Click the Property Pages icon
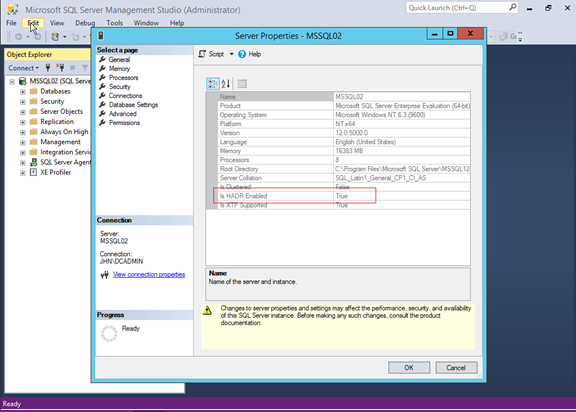 242,84
